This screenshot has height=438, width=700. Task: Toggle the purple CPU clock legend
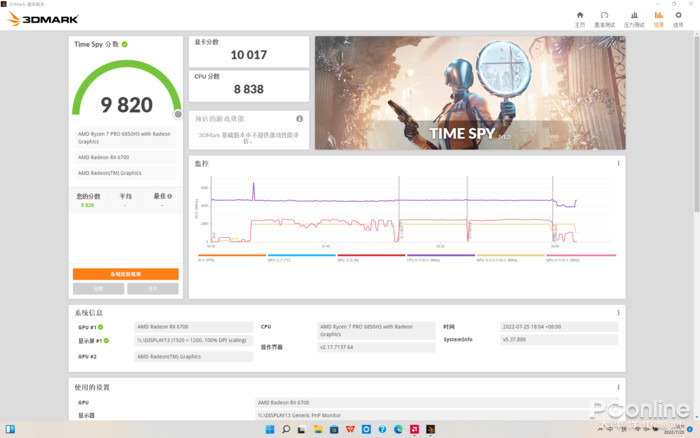coord(441,257)
